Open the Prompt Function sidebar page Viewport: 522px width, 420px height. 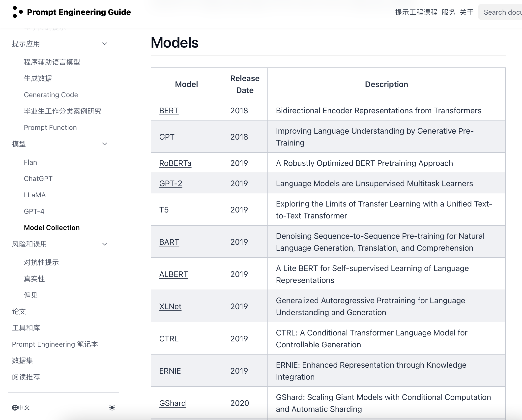click(x=50, y=128)
